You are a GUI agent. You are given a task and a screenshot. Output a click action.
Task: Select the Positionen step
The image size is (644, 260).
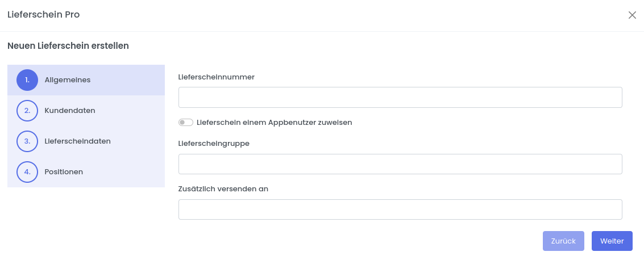tap(64, 172)
